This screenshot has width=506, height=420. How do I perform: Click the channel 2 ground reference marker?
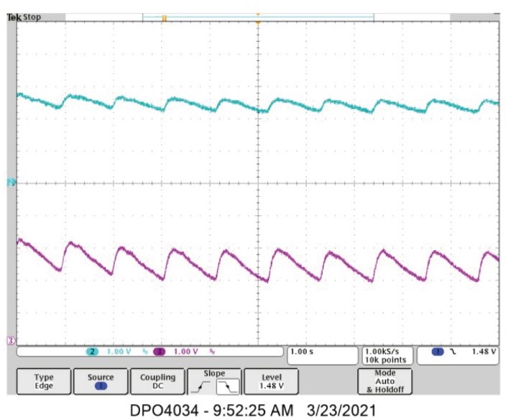point(11,183)
